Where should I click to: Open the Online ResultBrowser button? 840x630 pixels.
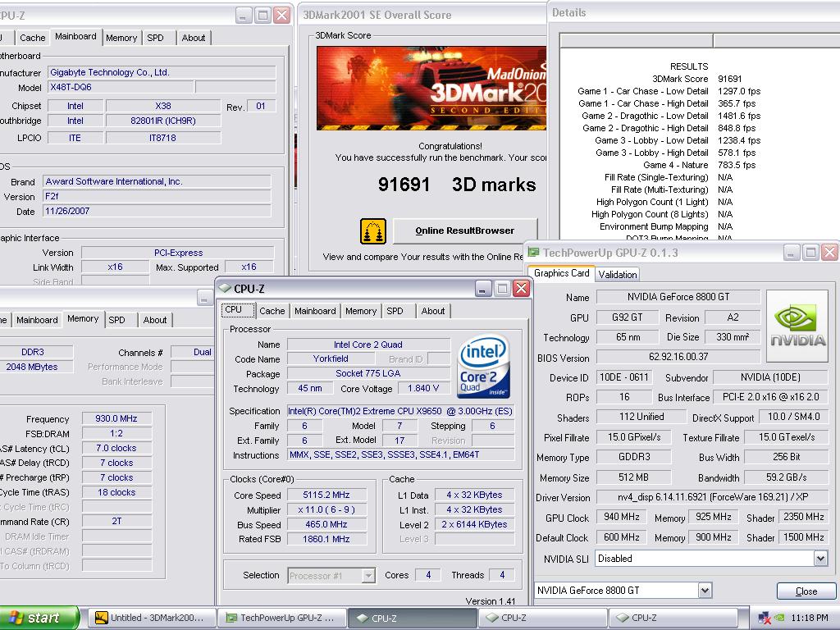tap(465, 231)
